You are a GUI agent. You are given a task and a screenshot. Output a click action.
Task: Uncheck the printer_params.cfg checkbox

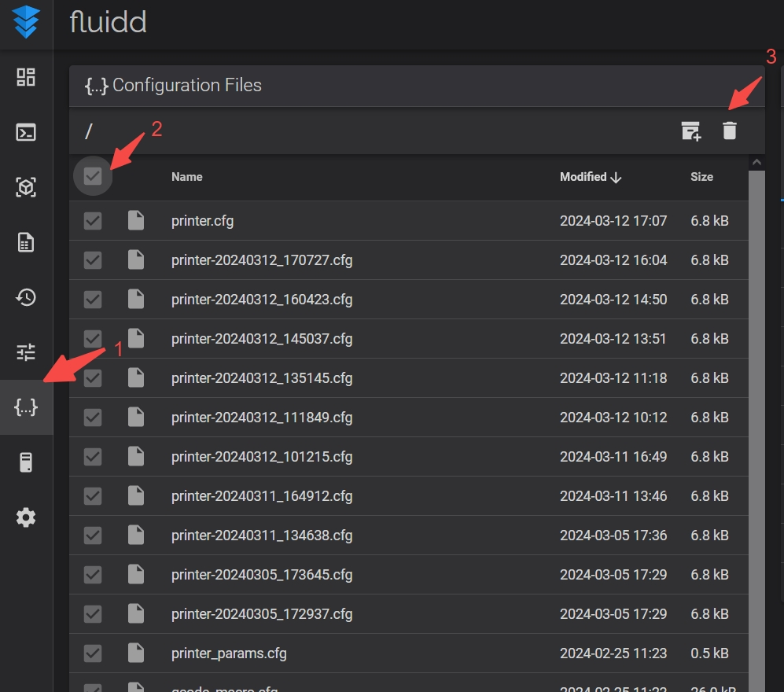pyautogui.click(x=92, y=653)
